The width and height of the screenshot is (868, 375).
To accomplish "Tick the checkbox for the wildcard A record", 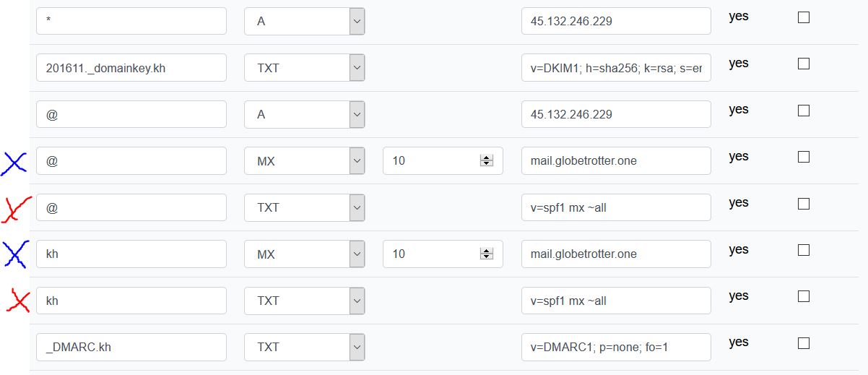I will 803,17.
